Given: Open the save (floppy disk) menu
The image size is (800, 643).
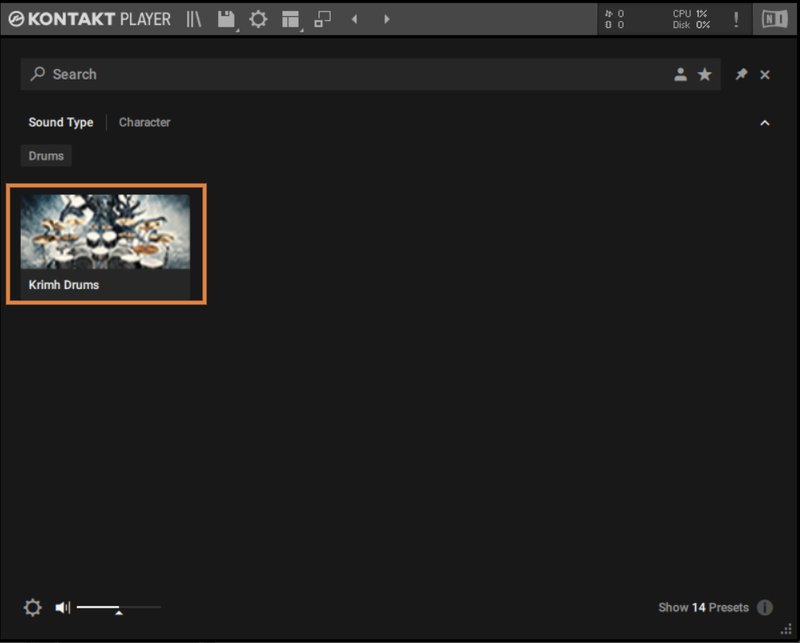Looking at the screenshot, I should [x=226, y=19].
